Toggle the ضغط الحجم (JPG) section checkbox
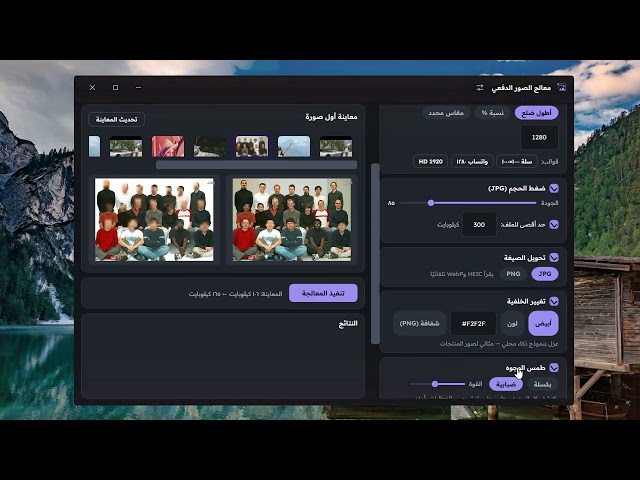Viewport: 640px width, 480px height. (554, 189)
